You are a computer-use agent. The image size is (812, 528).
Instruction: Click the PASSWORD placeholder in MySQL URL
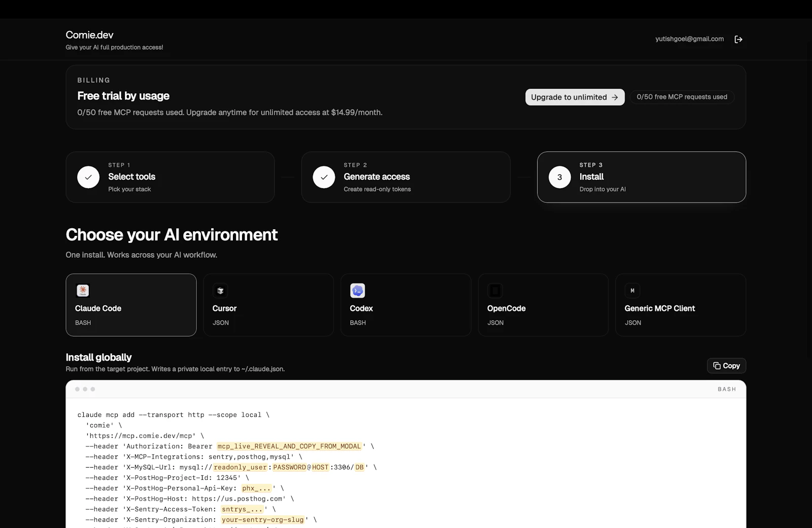289,467
